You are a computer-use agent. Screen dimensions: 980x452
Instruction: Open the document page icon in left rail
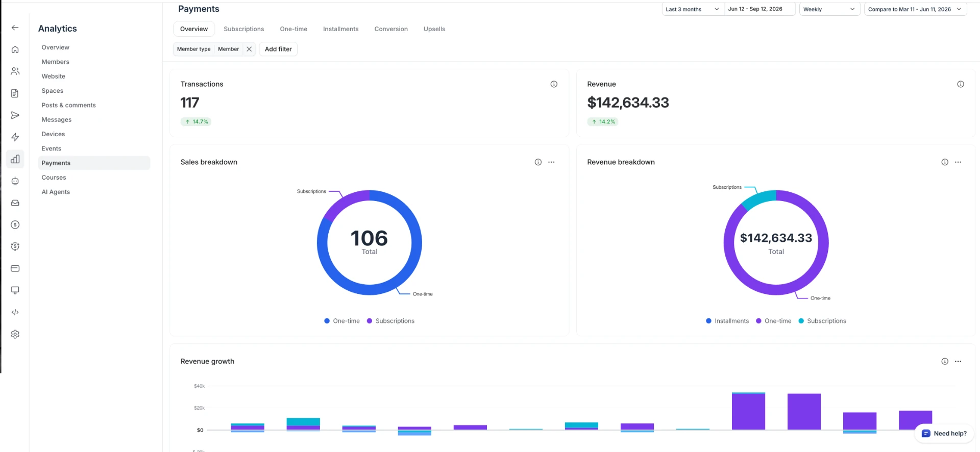coord(15,93)
